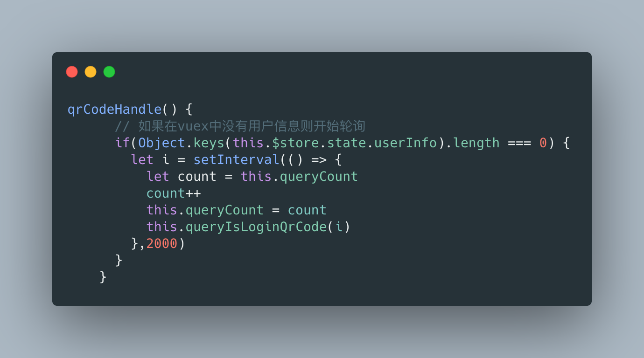Click the 2000 interval value

(x=162, y=243)
